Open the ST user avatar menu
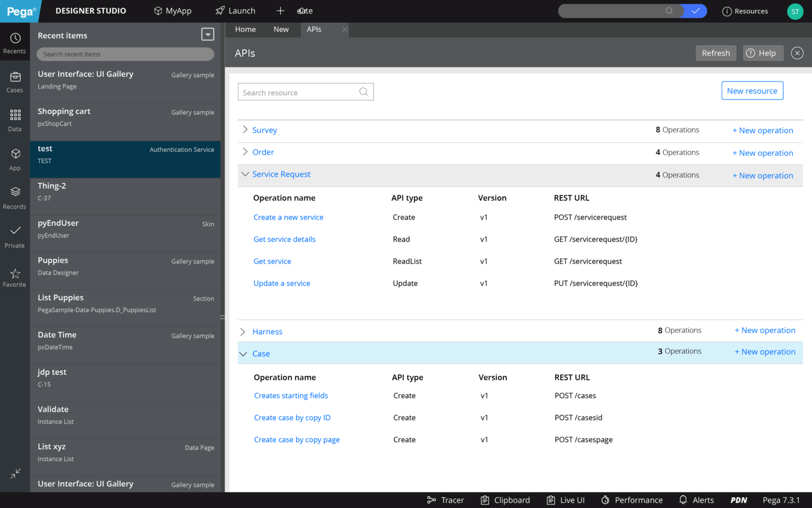Viewport: 812px width, 508px height. click(795, 11)
